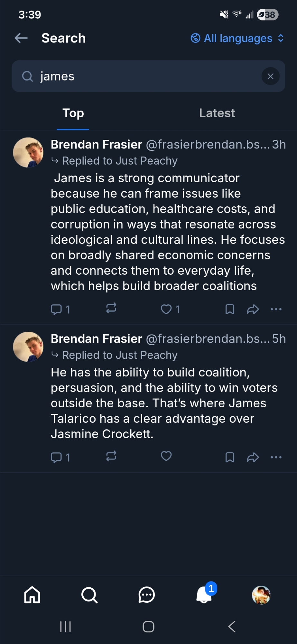Open more options on the second post

[276, 457]
